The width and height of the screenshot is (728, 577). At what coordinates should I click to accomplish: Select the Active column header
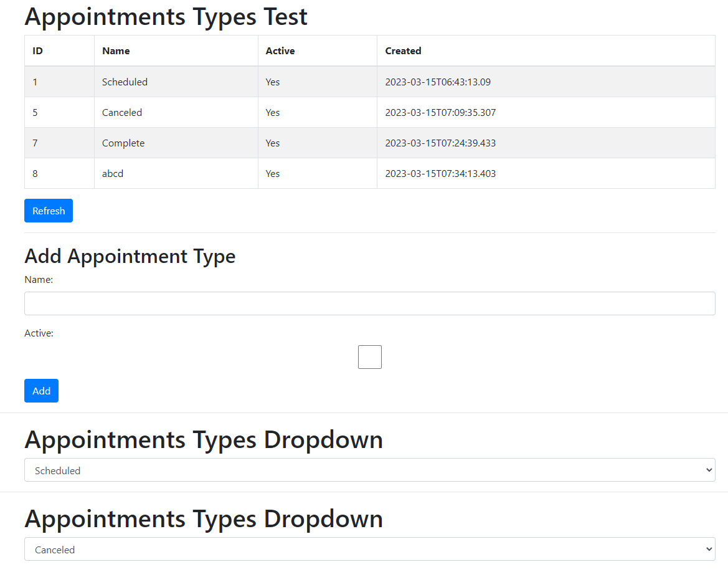point(280,51)
